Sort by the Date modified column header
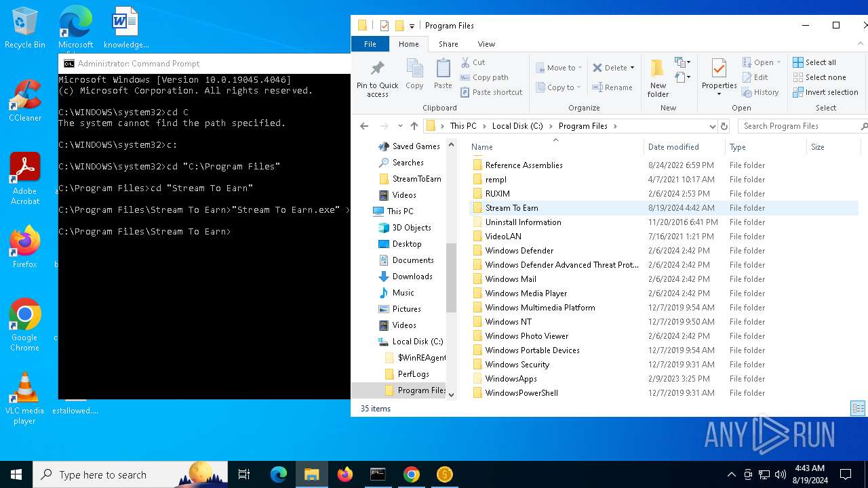This screenshot has height=488, width=868. pos(684,147)
